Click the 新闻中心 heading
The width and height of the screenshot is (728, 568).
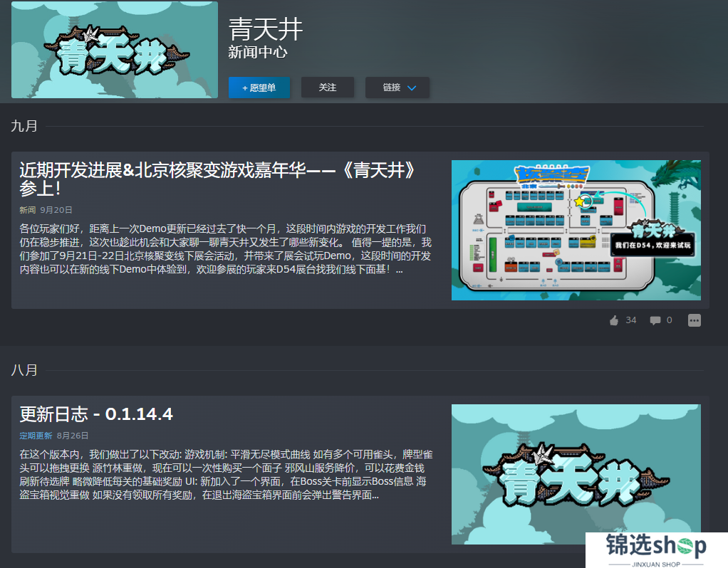[258, 53]
